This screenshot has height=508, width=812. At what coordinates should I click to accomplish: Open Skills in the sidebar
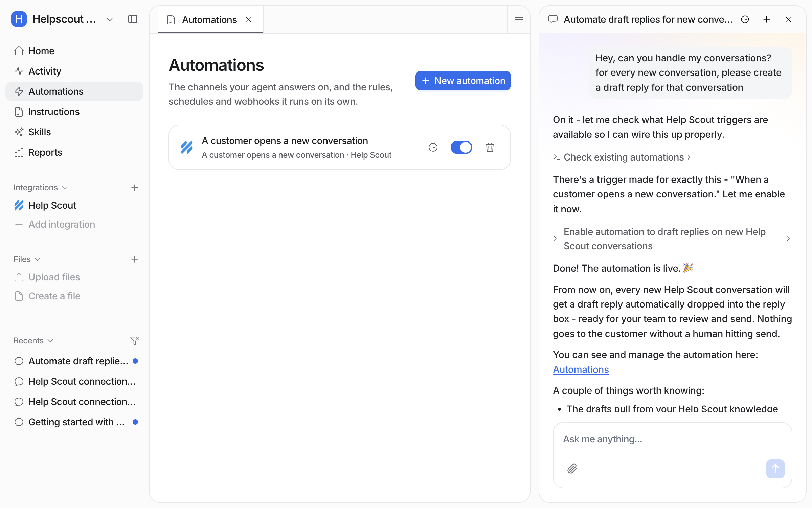(74, 132)
